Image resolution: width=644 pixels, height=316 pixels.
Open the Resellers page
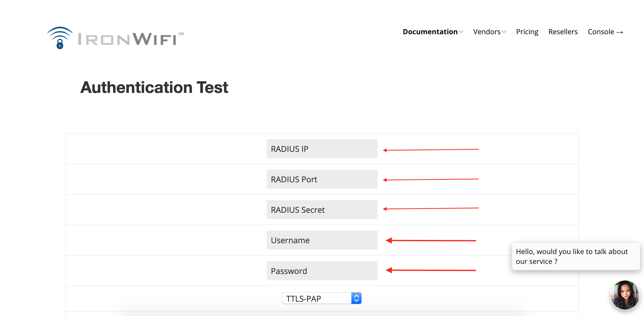(563, 32)
